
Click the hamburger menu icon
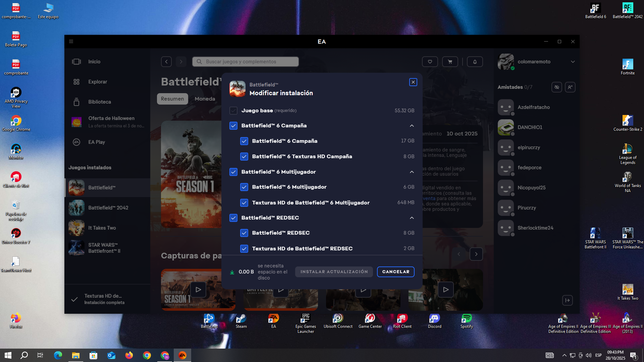[x=71, y=42]
